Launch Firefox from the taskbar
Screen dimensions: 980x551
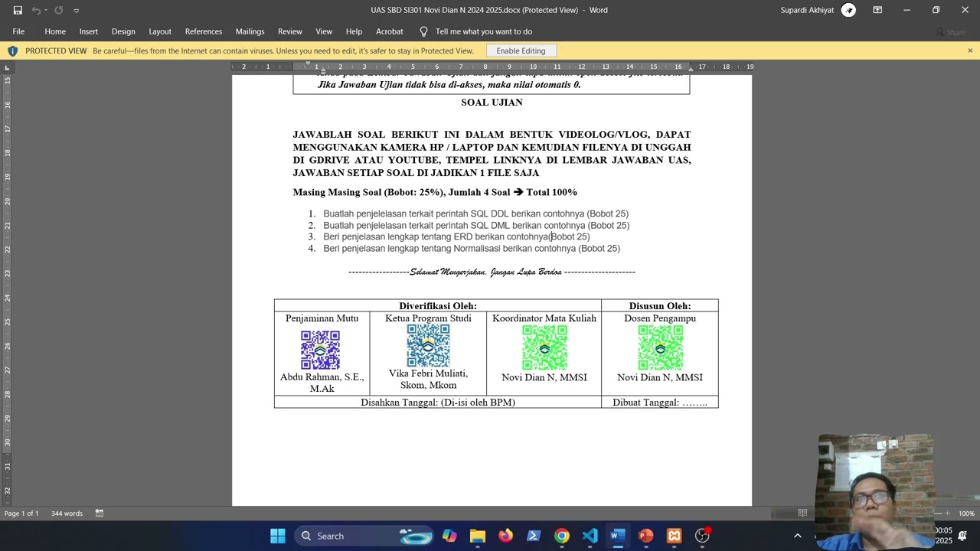point(505,536)
